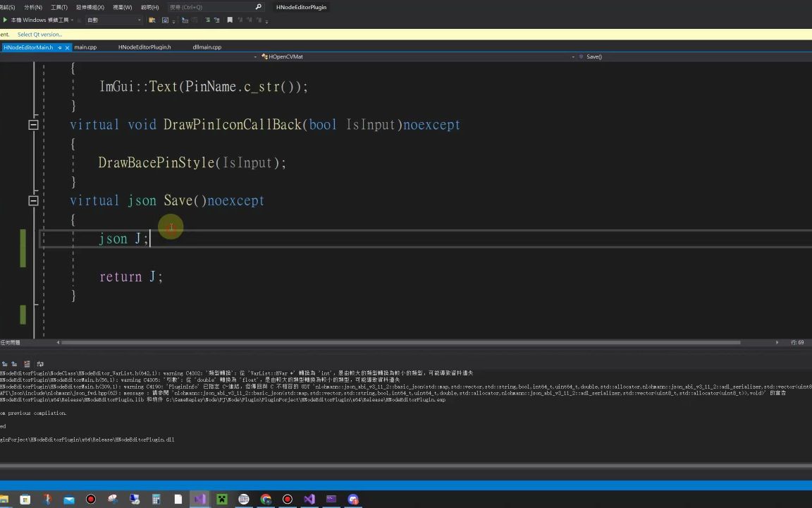Viewport: 812px width, 508px height.
Task: Click the uncomment selection toolbar icon
Action: (217, 20)
